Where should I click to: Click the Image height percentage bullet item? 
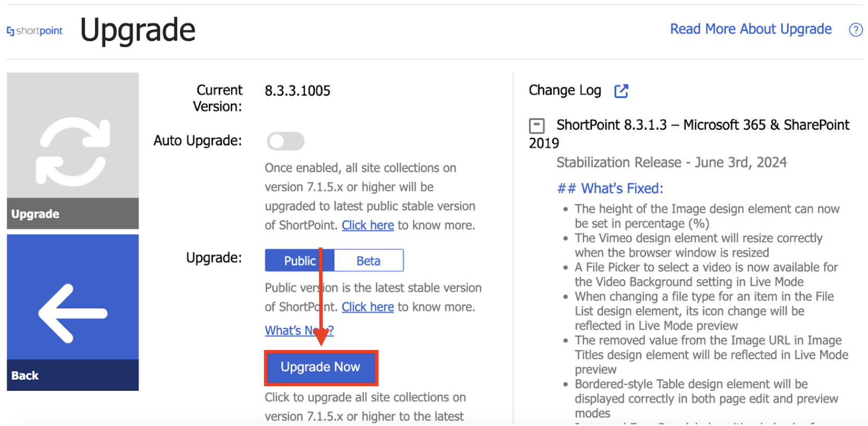pos(707,216)
